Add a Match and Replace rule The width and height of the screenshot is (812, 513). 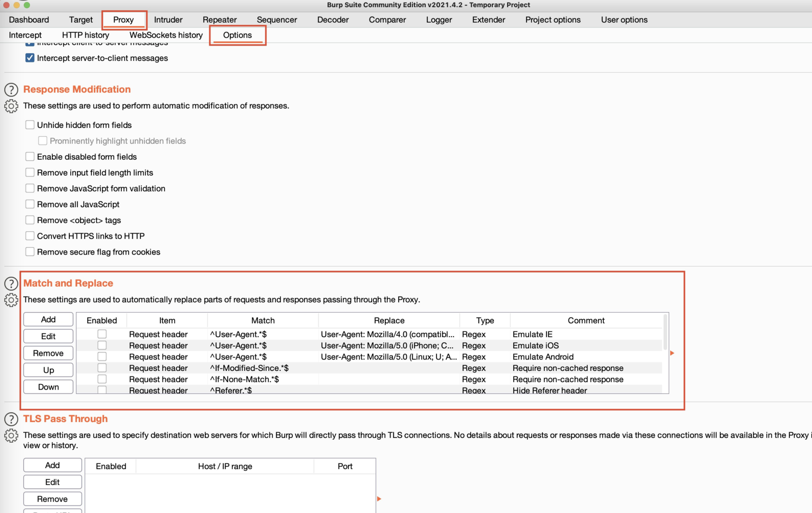pyautogui.click(x=48, y=319)
